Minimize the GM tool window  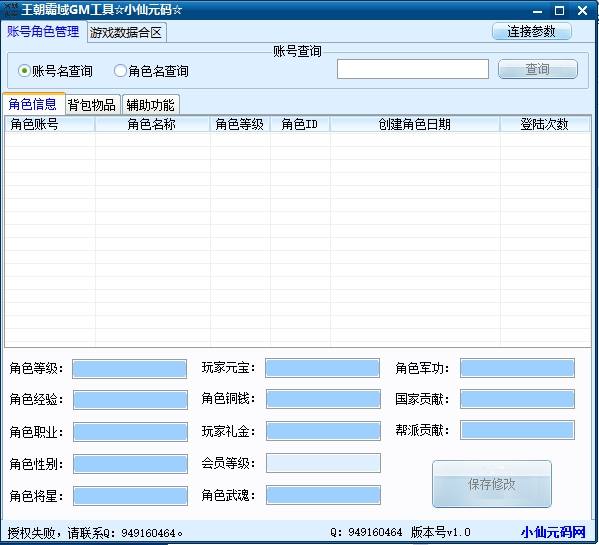click(x=537, y=11)
